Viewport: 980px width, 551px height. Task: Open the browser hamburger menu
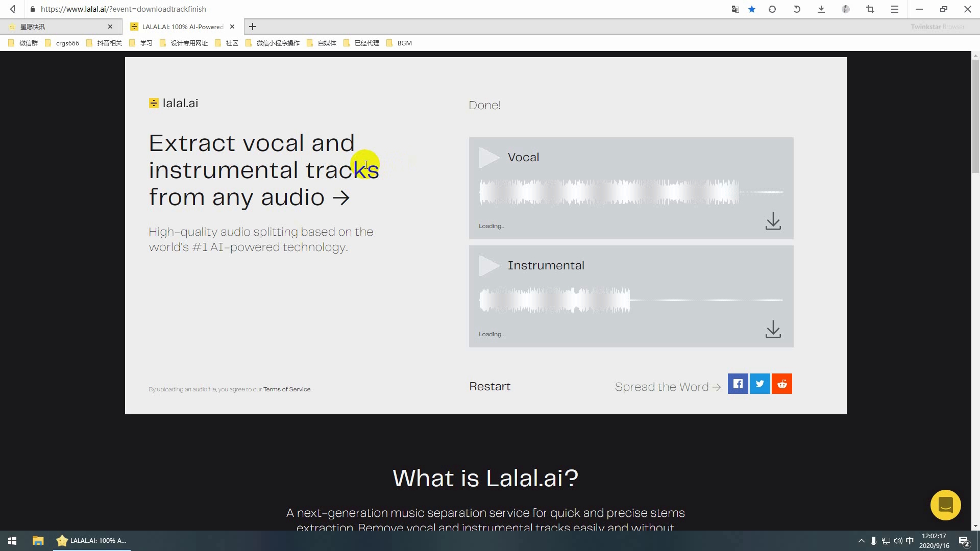tap(895, 9)
